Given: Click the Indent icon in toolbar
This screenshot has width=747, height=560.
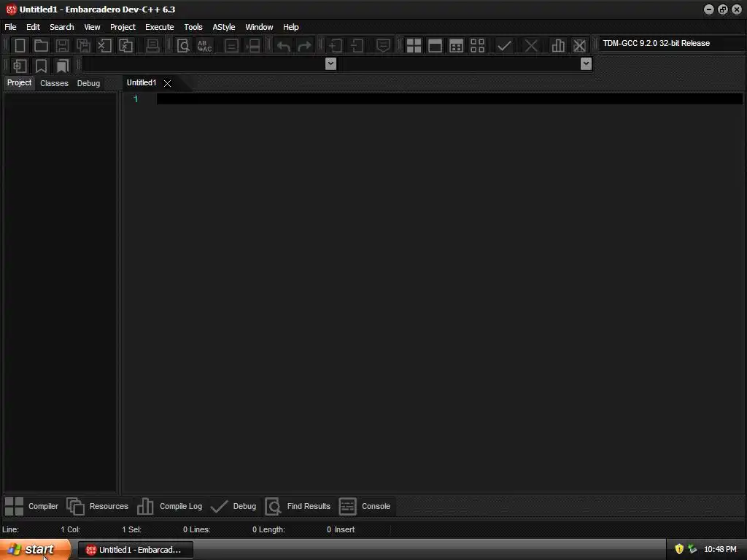Looking at the screenshot, I should 336,46.
